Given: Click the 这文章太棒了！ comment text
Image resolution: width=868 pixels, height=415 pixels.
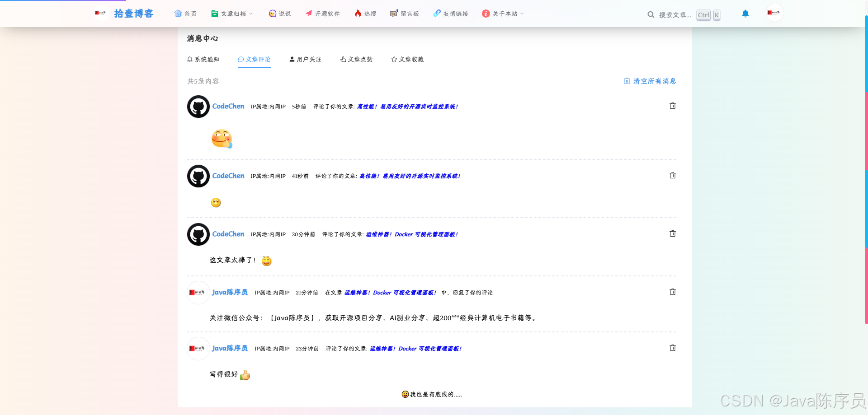Looking at the screenshot, I should coord(232,260).
